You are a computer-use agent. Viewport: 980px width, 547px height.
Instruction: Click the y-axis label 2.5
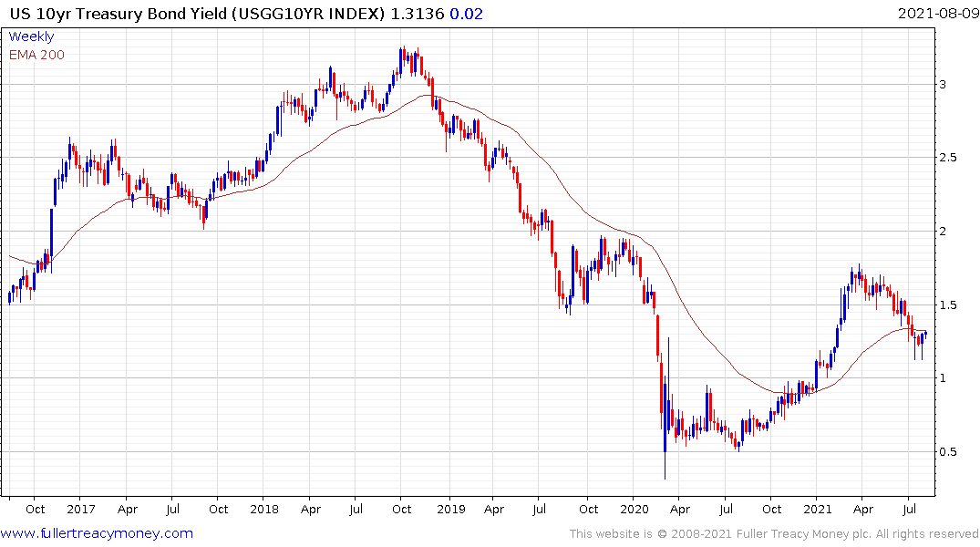948,158
